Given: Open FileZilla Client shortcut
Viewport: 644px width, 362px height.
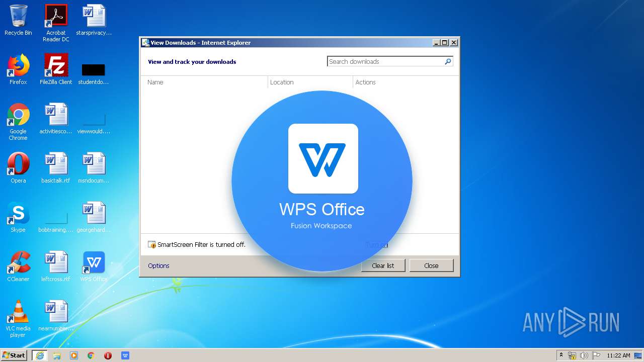Looking at the screenshot, I should pos(56,69).
